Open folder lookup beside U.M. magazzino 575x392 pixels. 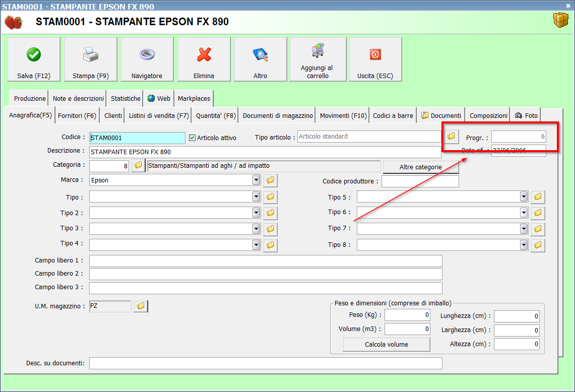141,306
